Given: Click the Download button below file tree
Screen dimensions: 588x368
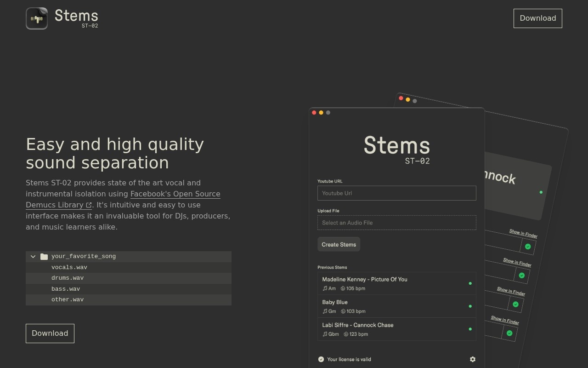Looking at the screenshot, I should click(x=50, y=333).
